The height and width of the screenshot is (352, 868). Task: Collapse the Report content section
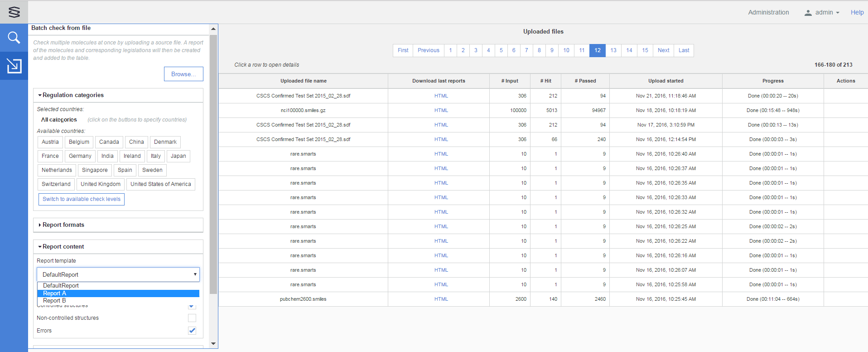pos(63,247)
